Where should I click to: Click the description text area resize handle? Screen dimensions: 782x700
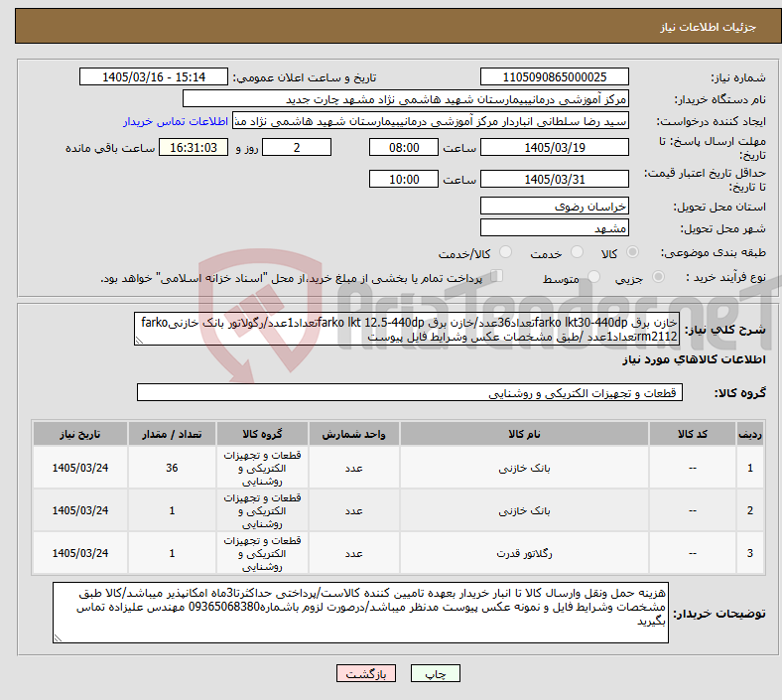click(139, 341)
